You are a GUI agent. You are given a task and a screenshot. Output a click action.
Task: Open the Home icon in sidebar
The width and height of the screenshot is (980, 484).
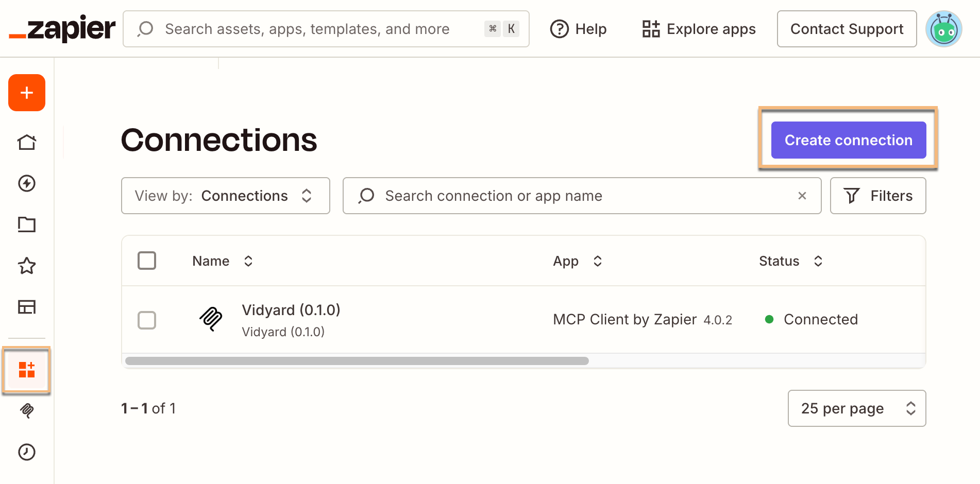pos(27,142)
